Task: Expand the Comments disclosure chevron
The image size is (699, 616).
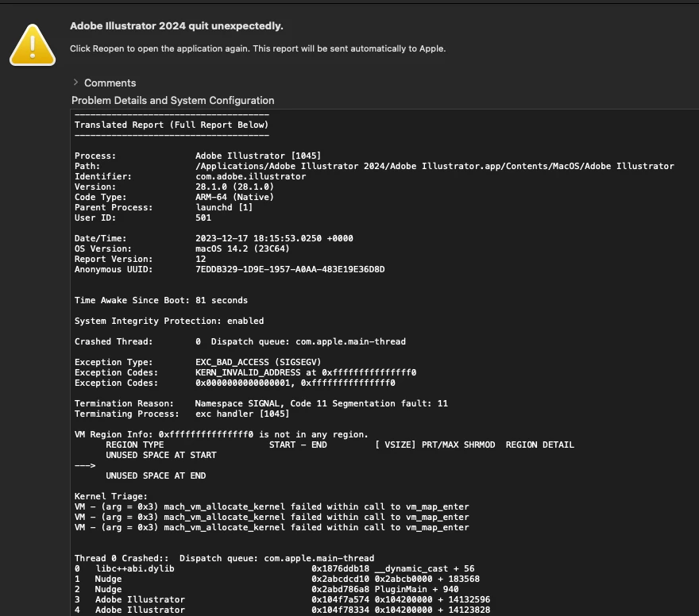Action: coord(75,83)
